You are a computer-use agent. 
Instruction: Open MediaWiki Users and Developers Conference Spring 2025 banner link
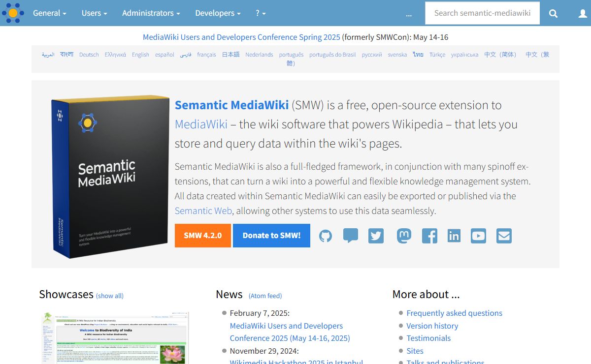coord(241,37)
